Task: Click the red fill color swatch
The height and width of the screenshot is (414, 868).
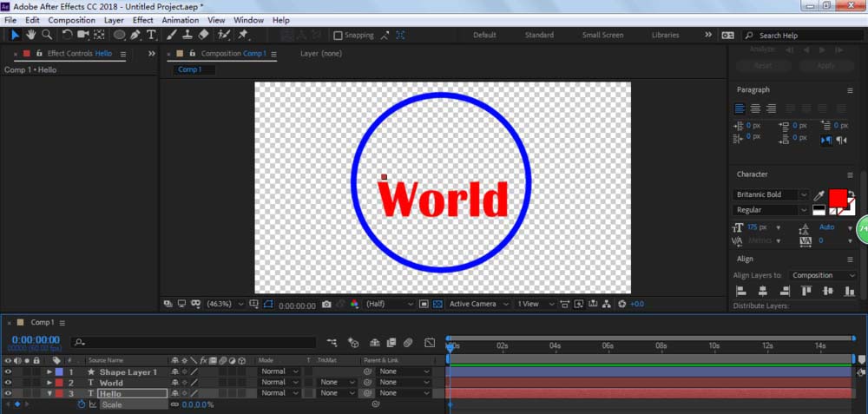Action: tap(838, 197)
